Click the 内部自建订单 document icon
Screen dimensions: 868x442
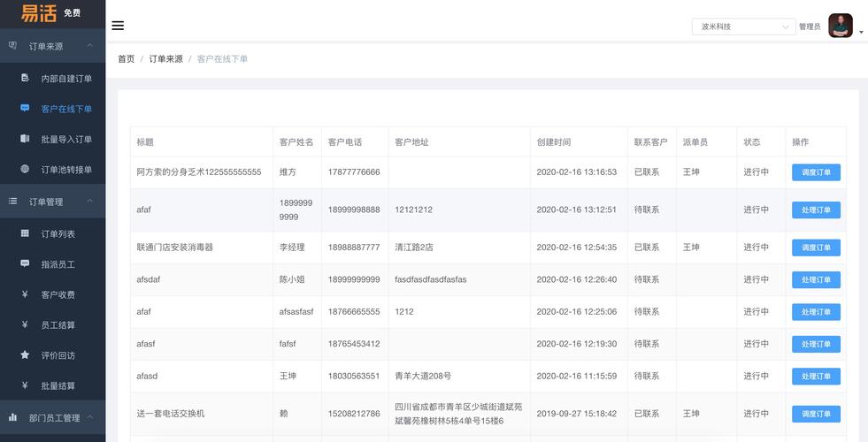25,79
